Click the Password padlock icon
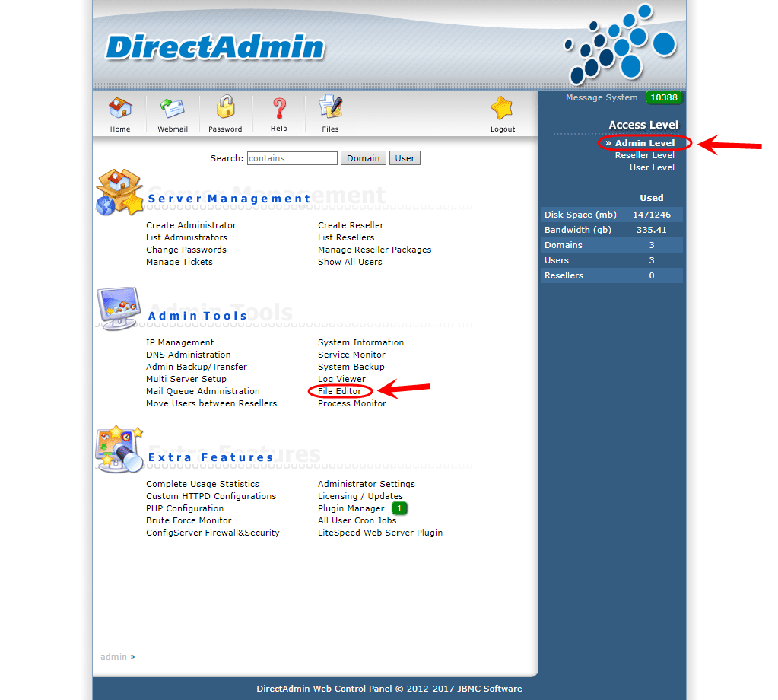The width and height of the screenshot is (778, 700). click(225, 107)
